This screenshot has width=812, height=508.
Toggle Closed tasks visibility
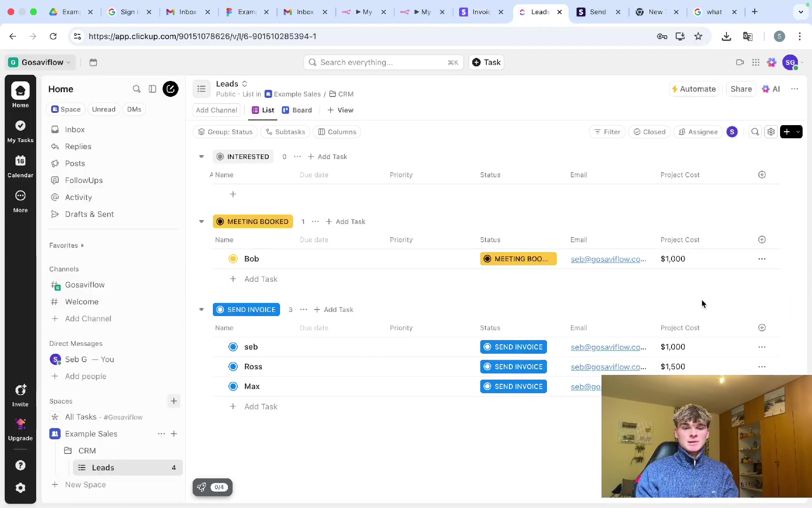coord(649,132)
